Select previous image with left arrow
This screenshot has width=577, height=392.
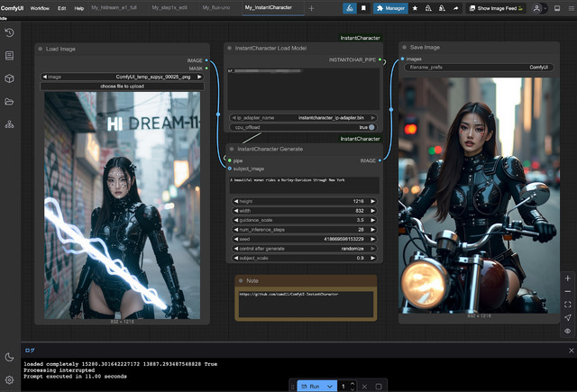tap(44, 77)
